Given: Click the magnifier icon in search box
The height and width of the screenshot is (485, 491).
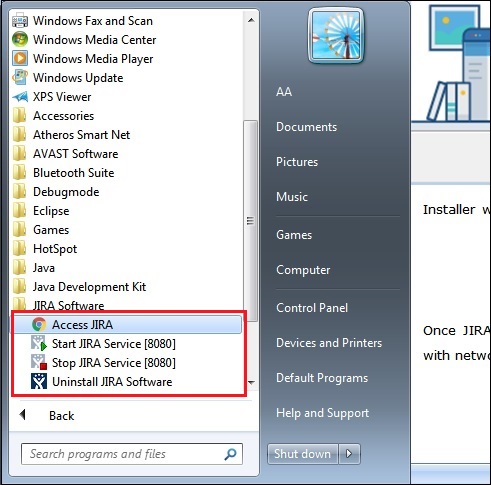Looking at the screenshot, I should point(230,454).
